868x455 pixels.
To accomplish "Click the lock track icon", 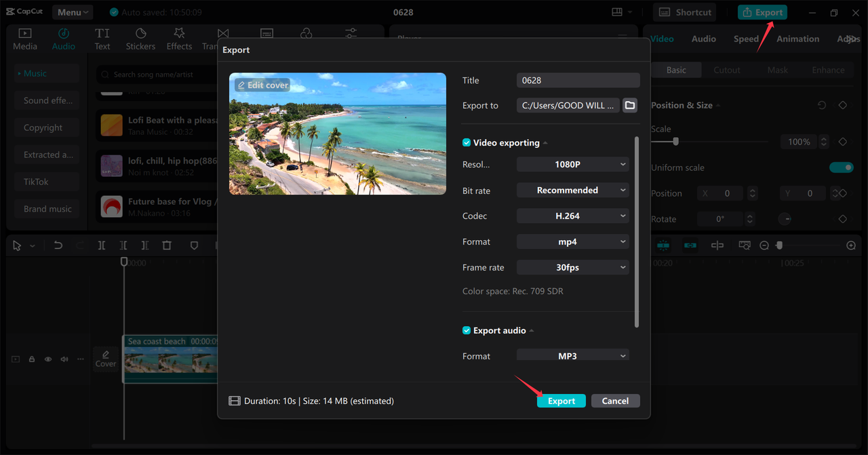I will 32,359.
